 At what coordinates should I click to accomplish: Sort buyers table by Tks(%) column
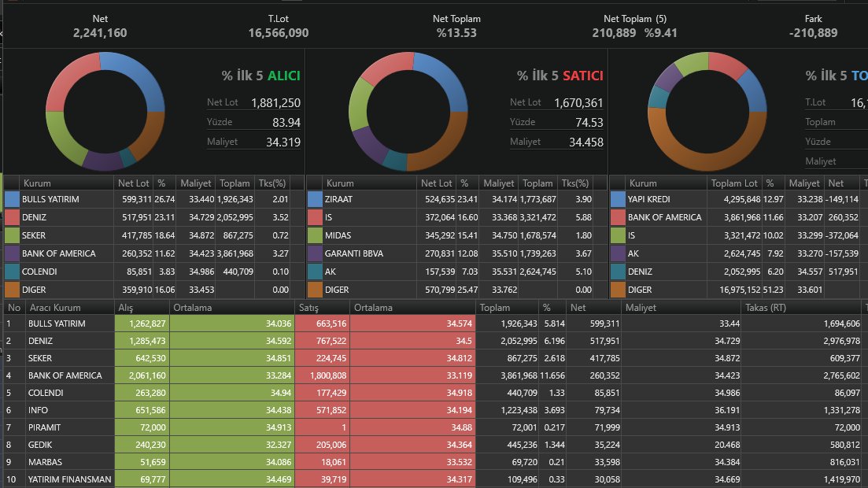click(x=271, y=183)
